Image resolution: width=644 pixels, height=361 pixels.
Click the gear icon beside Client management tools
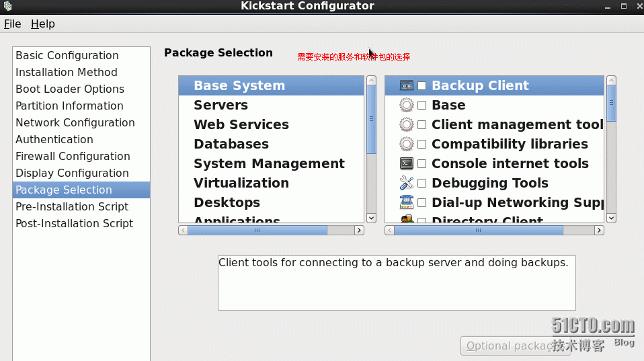click(x=406, y=124)
